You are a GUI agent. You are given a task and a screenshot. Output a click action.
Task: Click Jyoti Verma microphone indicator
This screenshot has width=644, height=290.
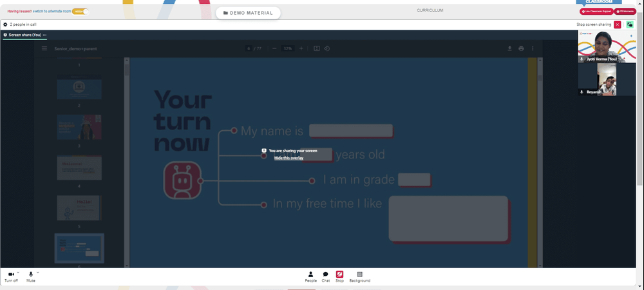tap(582, 59)
